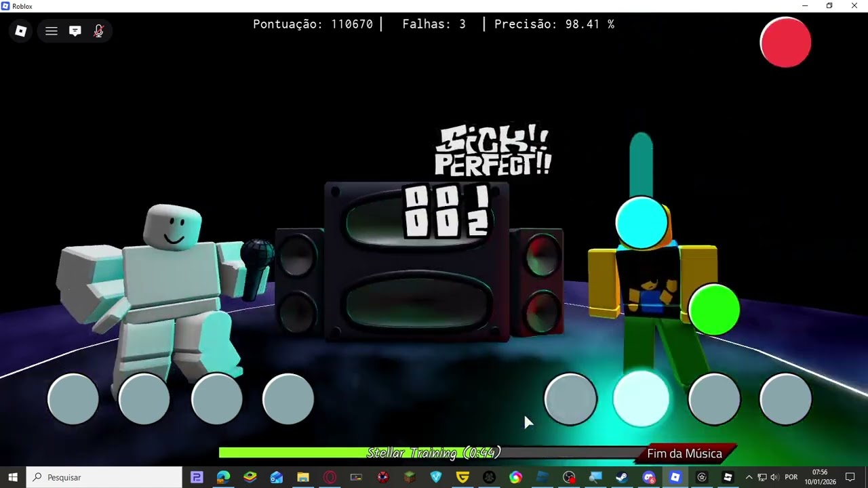This screenshot has width=868, height=488.
Task: Open the yellow G icon in taskbar
Action: 462,477
